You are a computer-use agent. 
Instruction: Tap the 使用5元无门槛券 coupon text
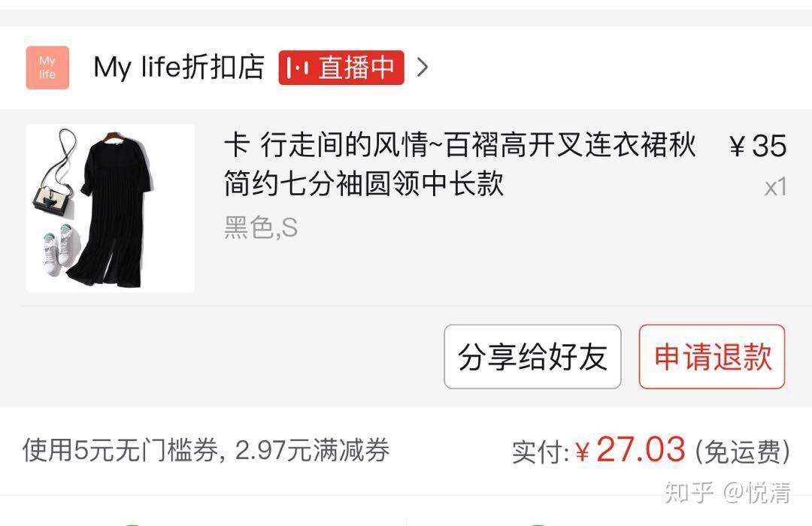(x=120, y=450)
